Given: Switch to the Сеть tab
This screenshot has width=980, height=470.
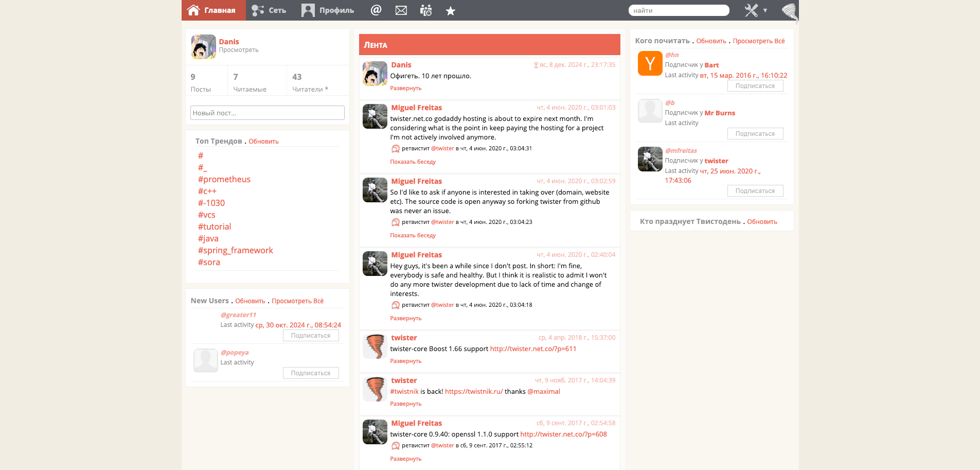Looking at the screenshot, I should coord(269,10).
